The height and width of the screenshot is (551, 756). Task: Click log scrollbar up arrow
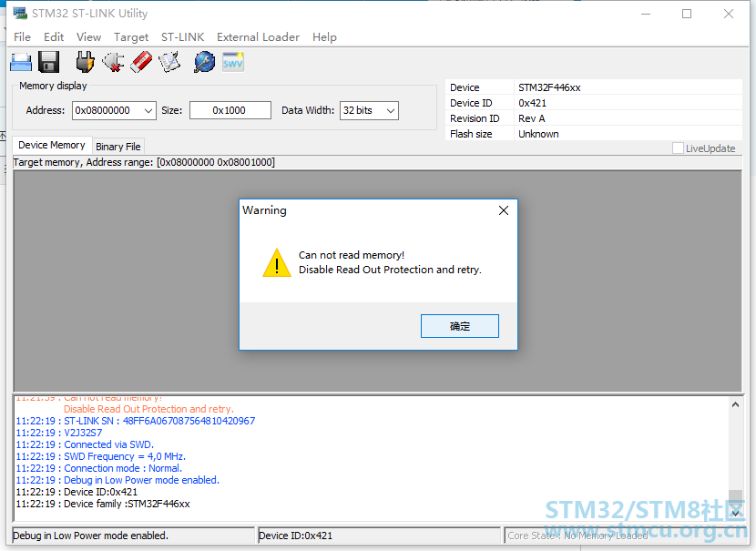click(x=735, y=405)
